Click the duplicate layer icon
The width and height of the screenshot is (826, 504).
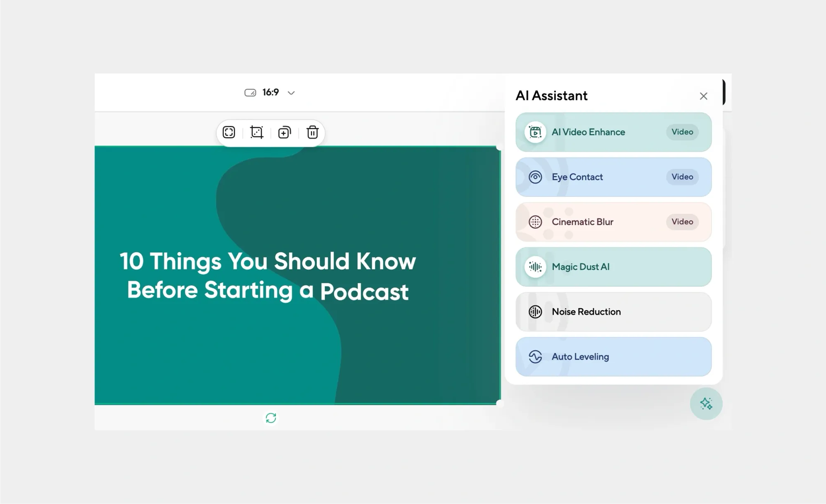[x=285, y=133]
